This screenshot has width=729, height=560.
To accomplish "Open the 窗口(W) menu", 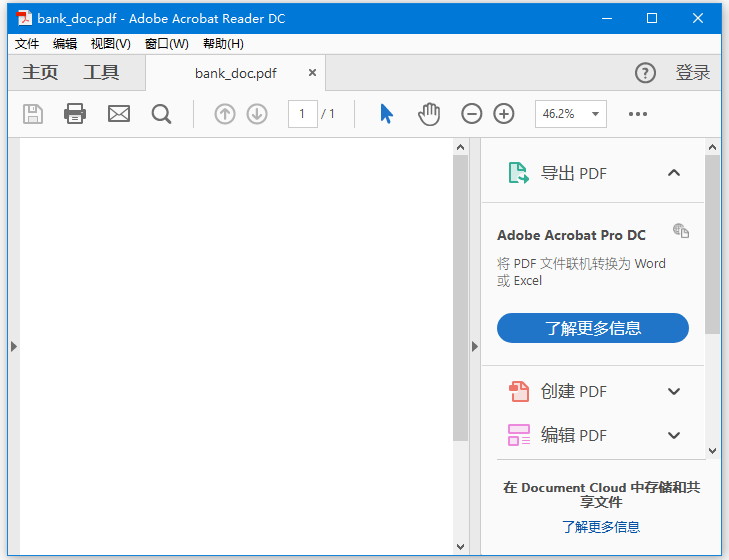I will coord(167,44).
